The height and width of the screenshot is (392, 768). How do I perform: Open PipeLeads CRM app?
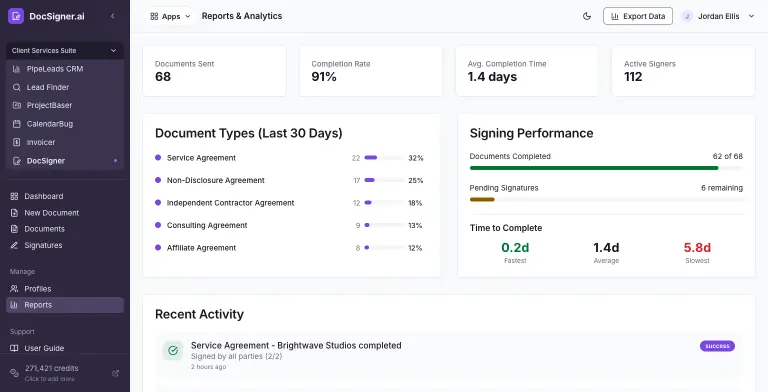click(x=65, y=69)
